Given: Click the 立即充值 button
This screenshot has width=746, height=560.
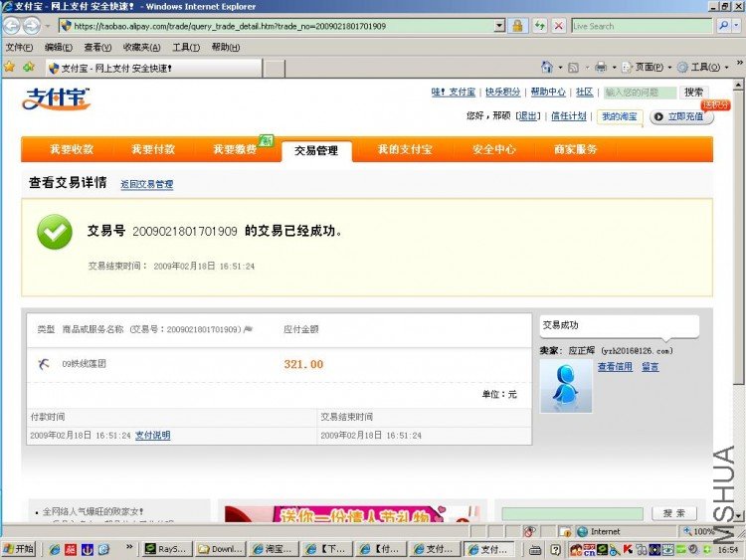Looking at the screenshot, I should point(683,116).
